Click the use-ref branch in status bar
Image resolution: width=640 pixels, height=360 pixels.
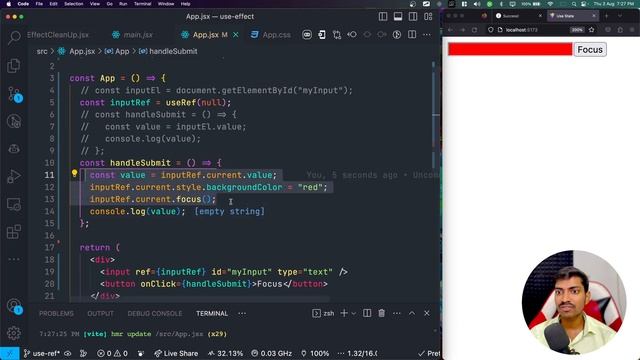pyautogui.click(x=41, y=353)
